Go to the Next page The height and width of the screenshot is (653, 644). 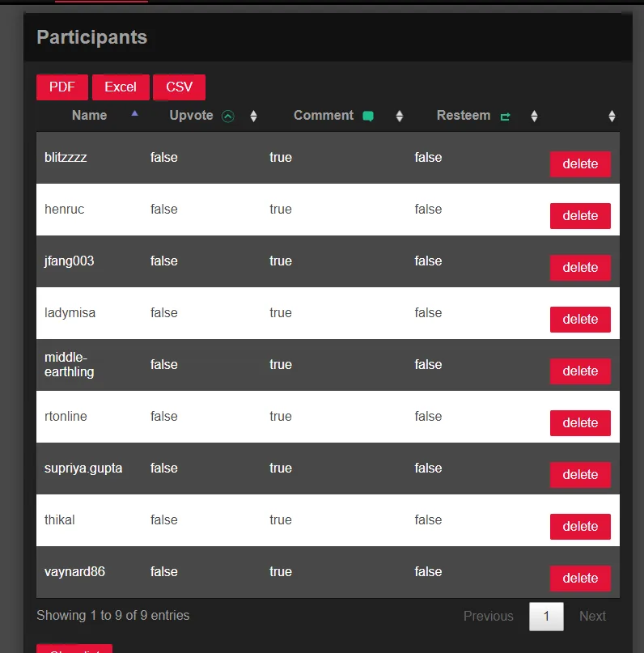592,617
